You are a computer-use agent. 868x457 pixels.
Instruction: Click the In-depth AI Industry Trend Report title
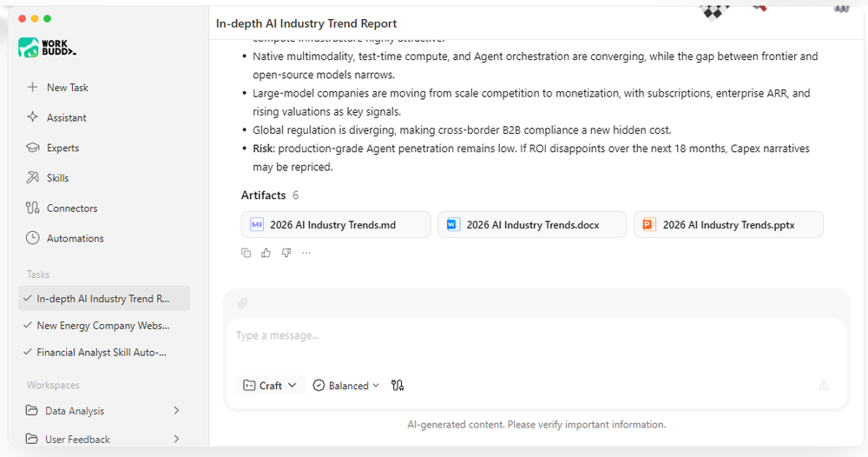(306, 23)
